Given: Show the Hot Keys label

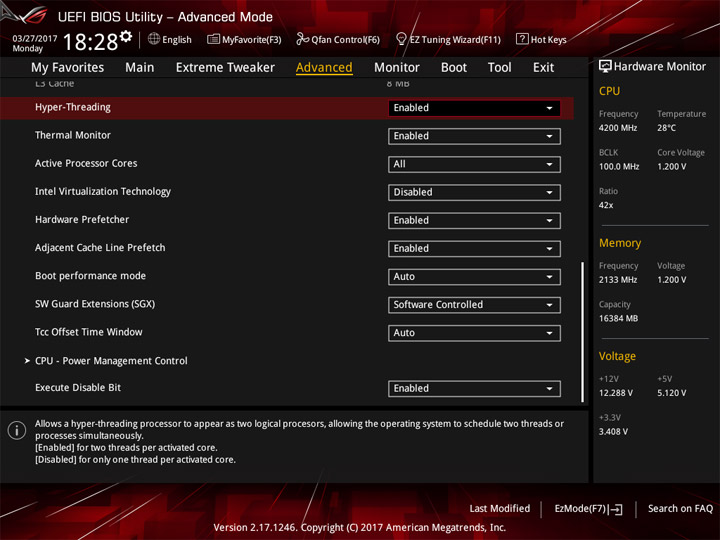Looking at the screenshot, I should [x=549, y=40].
